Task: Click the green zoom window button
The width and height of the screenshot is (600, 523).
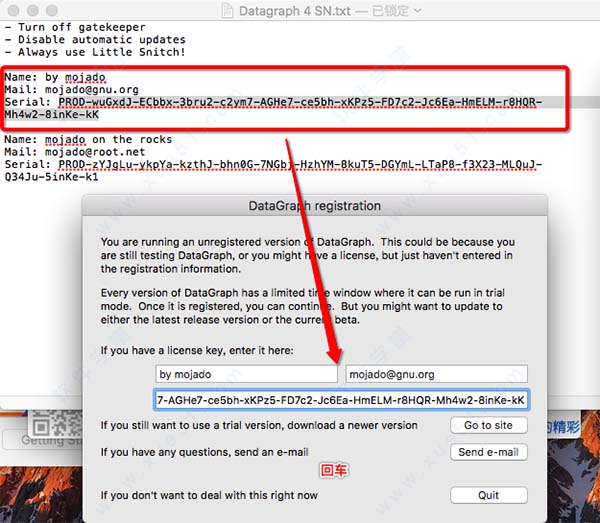Action: point(52,10)
